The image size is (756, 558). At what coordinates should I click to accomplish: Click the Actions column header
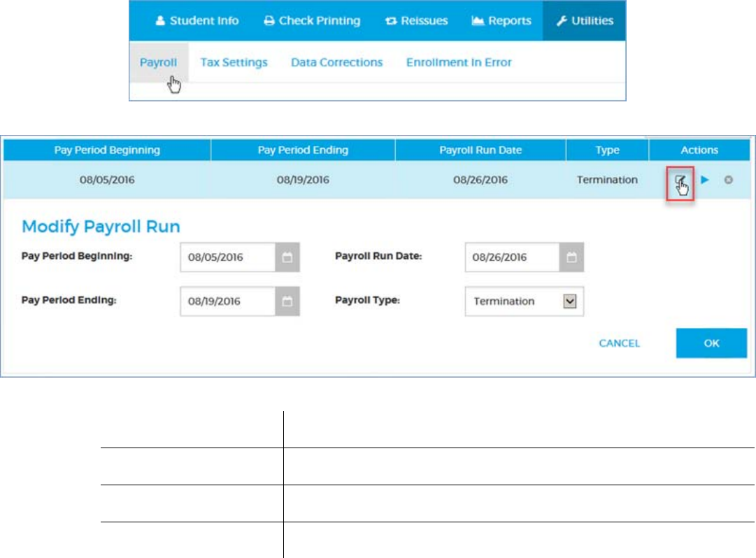pos(699,150)
